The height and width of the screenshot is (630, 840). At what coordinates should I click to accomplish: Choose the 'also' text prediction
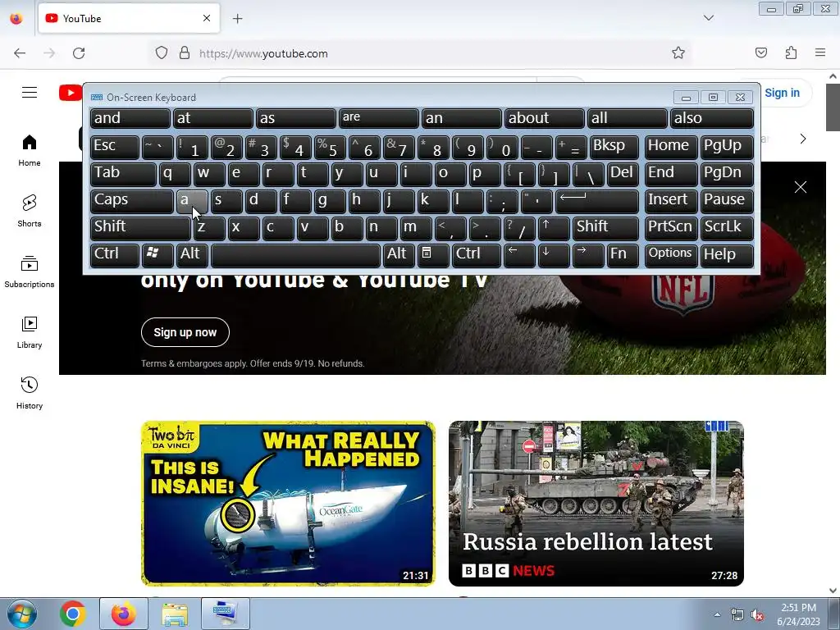click(712, 118)
